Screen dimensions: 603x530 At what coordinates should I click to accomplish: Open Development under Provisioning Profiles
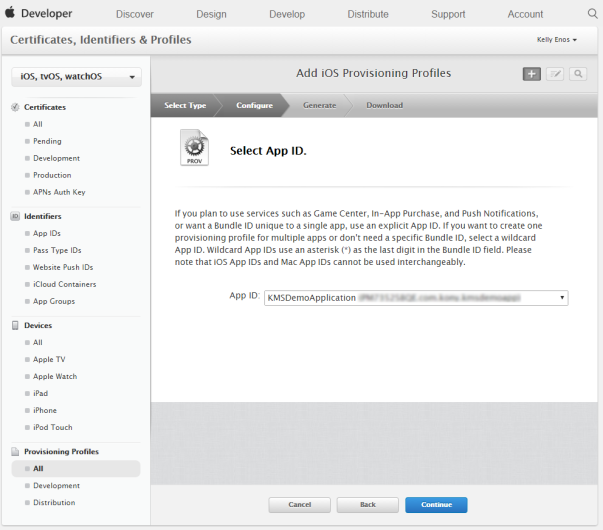[x=57, y=485]
